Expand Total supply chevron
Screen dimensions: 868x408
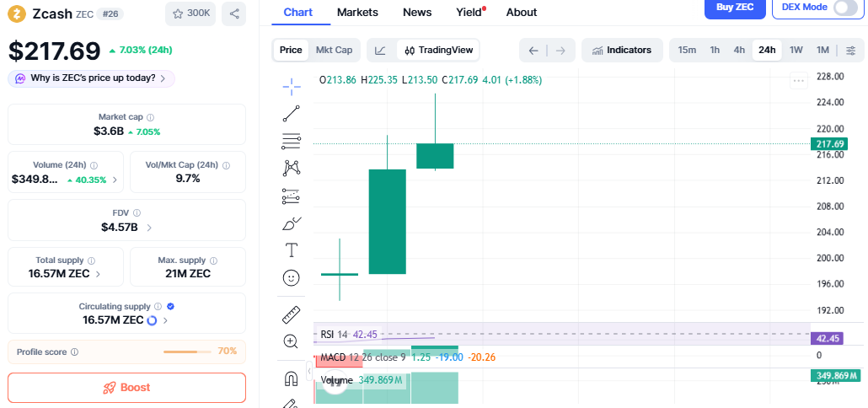pos(98,273)
